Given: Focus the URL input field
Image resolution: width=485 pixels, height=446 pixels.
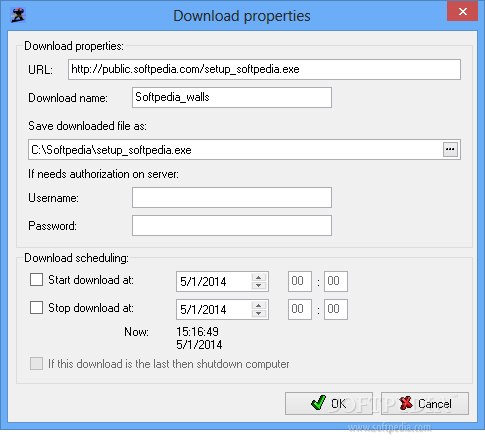Looking at the screenshot, I should tap(264, 69).
